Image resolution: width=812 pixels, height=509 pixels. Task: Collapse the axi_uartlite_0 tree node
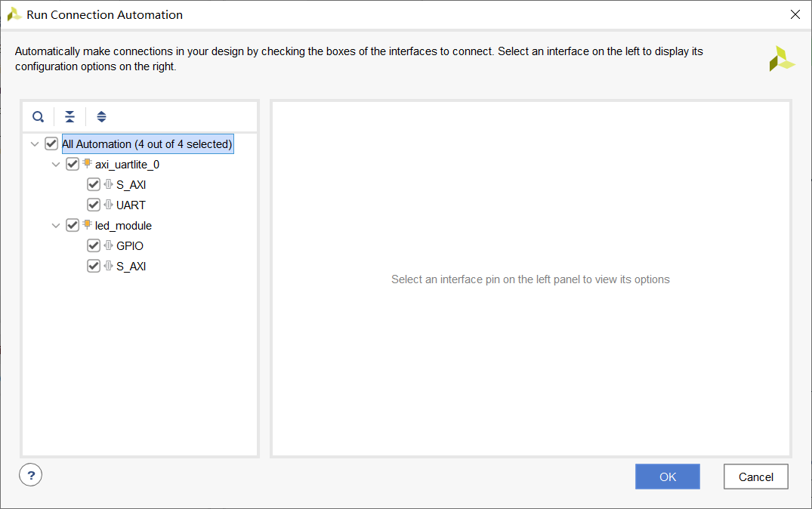[55, 164]
